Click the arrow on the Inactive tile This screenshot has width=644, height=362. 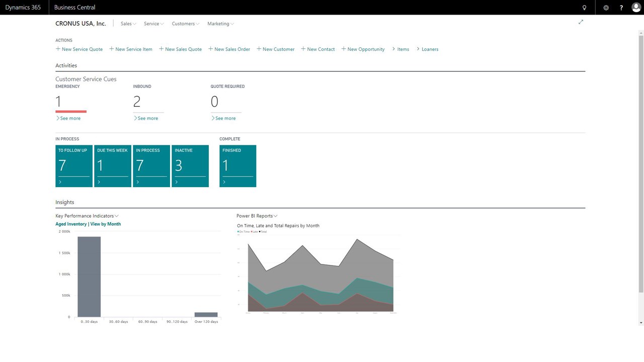tap(177, 182)
